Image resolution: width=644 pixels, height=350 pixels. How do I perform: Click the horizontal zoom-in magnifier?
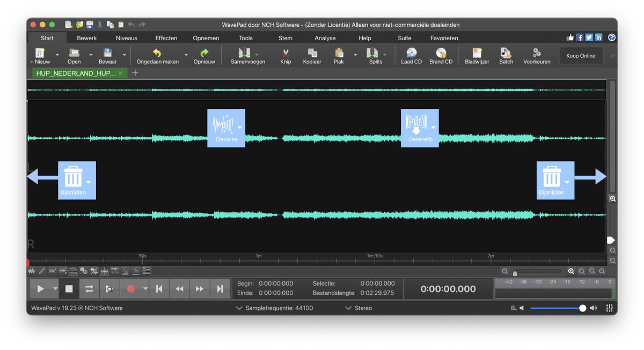point(571,271)
